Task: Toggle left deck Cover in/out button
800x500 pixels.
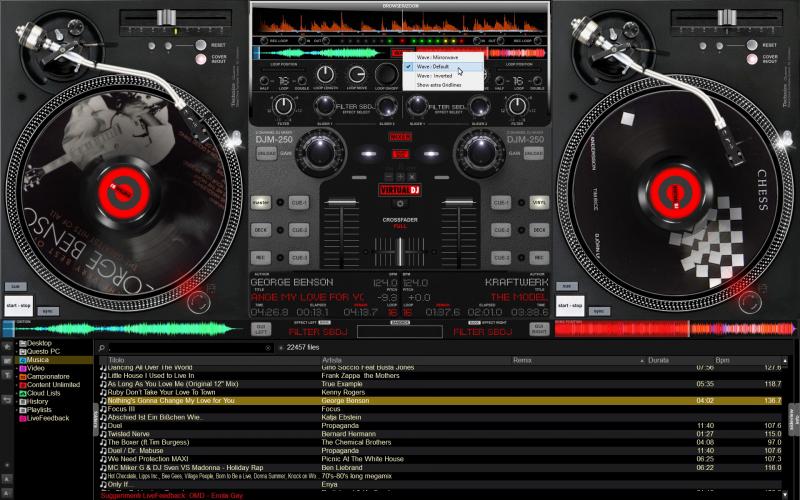Action: click(201, 59)
